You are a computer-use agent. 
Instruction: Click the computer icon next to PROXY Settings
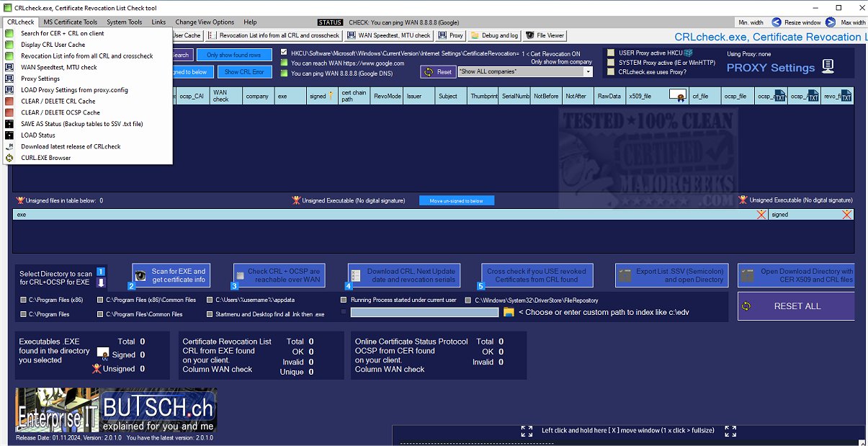[x=828, y=67]
